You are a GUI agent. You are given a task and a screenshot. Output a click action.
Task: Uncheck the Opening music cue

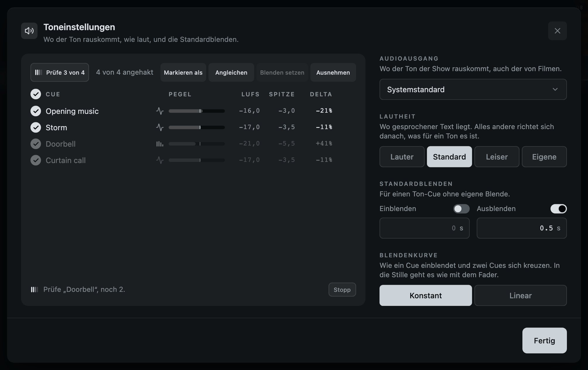[x=36, y=111]
